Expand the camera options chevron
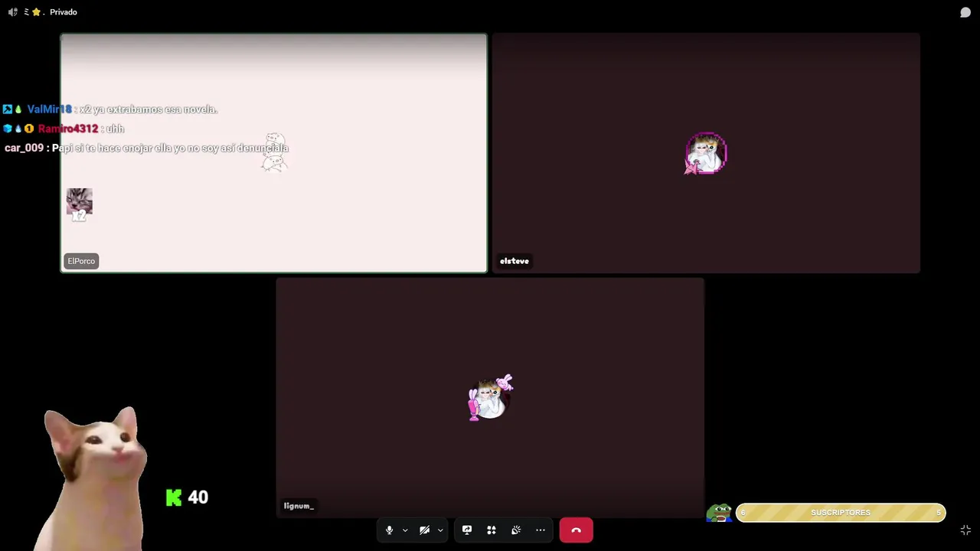Screen dimensions: 980x551 tap(440, 530)
